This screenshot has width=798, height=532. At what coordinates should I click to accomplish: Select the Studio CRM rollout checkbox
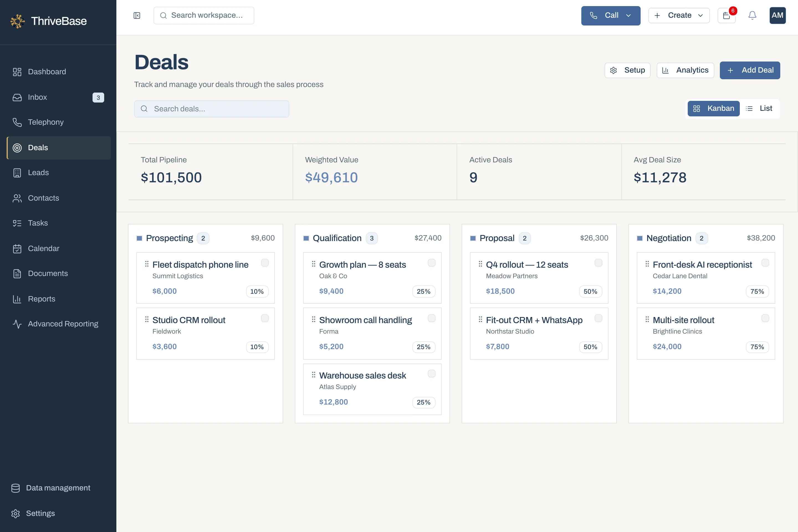pyautogui.click(x=265, y=318)
